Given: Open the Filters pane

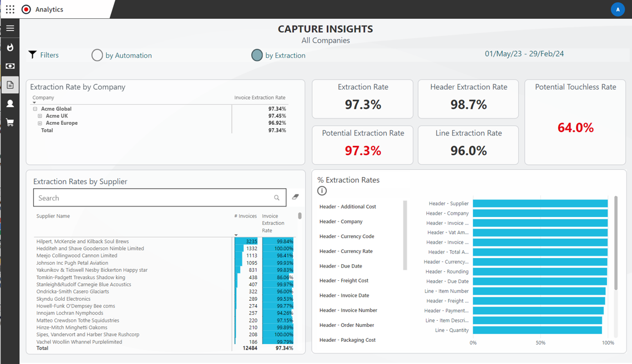Looking at the screenshot, I should point(49,55).
